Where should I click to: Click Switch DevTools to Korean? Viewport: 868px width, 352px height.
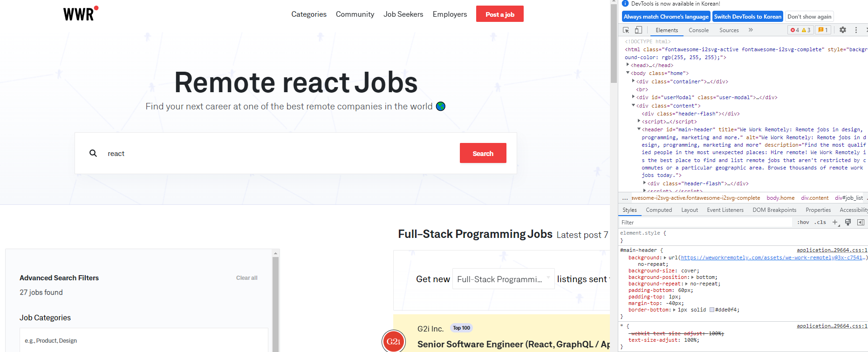coord(747,17)
